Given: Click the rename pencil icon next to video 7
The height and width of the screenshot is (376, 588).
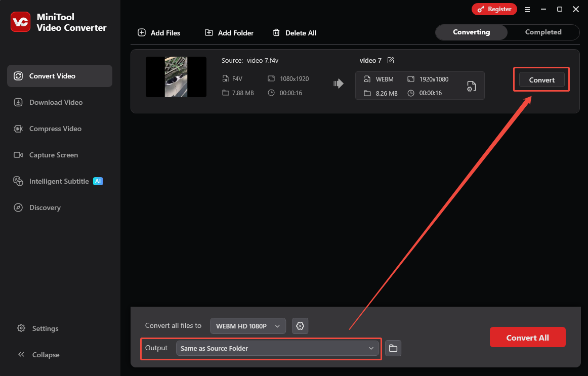Looking at the screenshot, I should click(x=390, y=60).
